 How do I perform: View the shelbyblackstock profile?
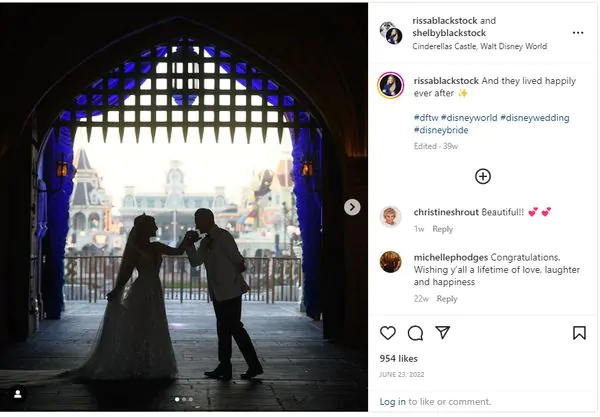(x=449, y=33)
